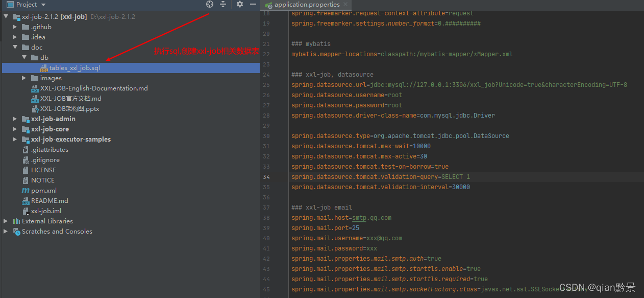Image resolution: width=644 pixels, height=298 pixels.
Task: Select the .gitattributes file
Action: [49, 150]
